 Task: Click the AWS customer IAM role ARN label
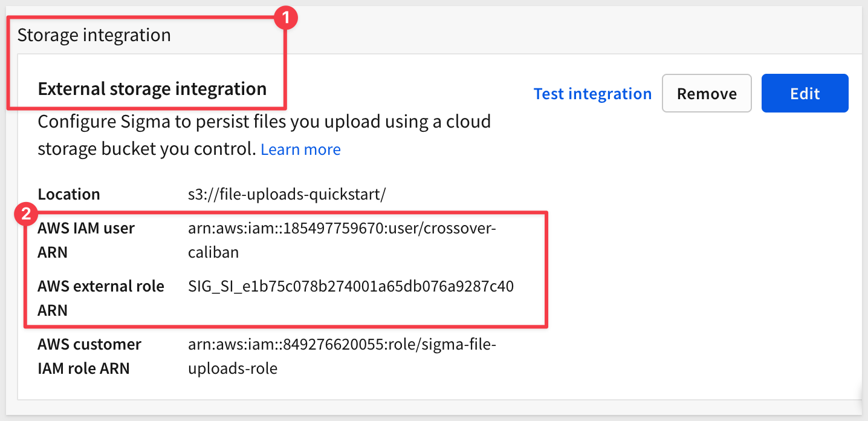tap(89, 356)
